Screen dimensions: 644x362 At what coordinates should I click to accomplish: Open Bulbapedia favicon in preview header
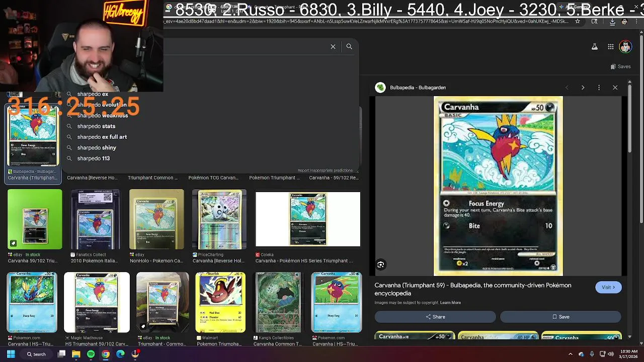380,87
